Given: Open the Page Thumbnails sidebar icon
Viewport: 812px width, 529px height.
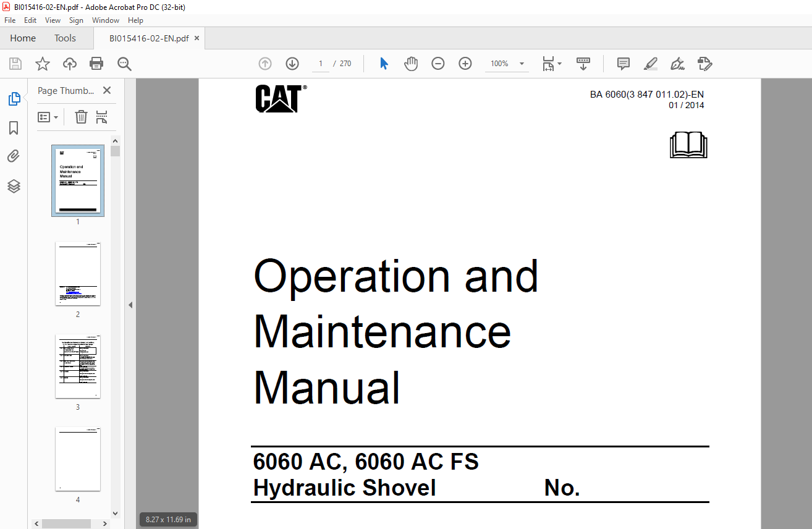Looking at the screenshot, I should point(14,98).
